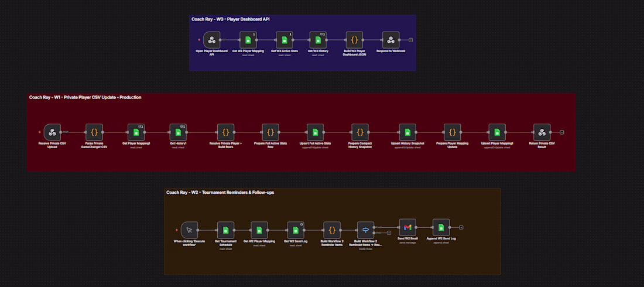Select the Append W2 Send Log sheet node
This screenshot has height=287, width=644.
pos(441,227)
